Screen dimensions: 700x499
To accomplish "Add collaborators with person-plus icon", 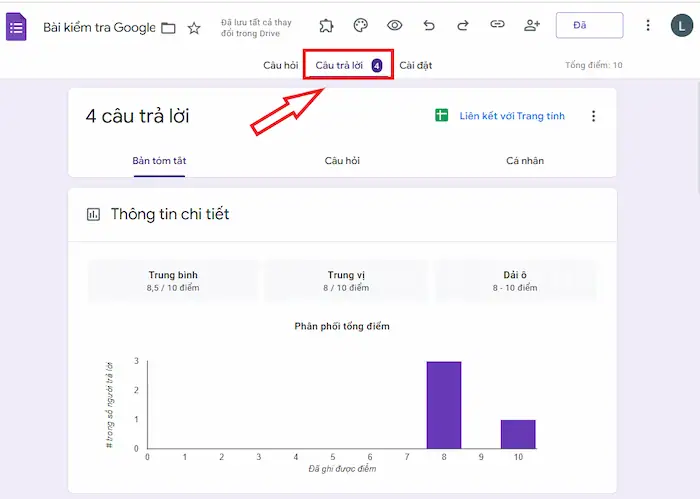I will pos(532,25).
